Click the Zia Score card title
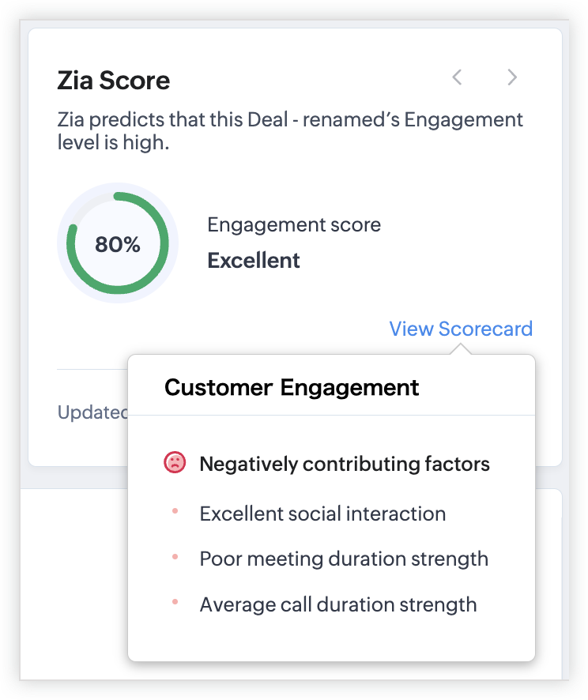This screenshot has height=700, width=588. click(113, 80)
